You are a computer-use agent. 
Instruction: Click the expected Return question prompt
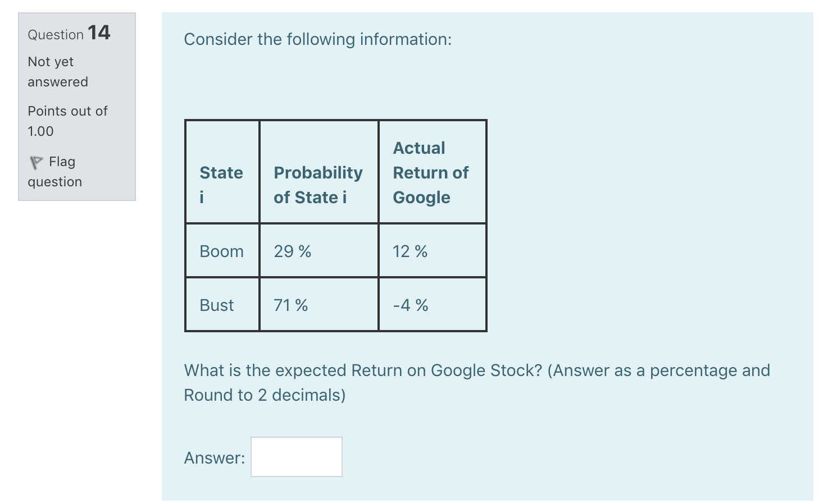(476, 382)
